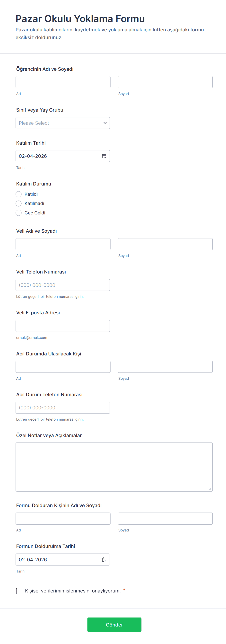
Task: Focus the Acil Durum Telefon Numarası field
Action: pyautogui.click(x=63, y=408)
